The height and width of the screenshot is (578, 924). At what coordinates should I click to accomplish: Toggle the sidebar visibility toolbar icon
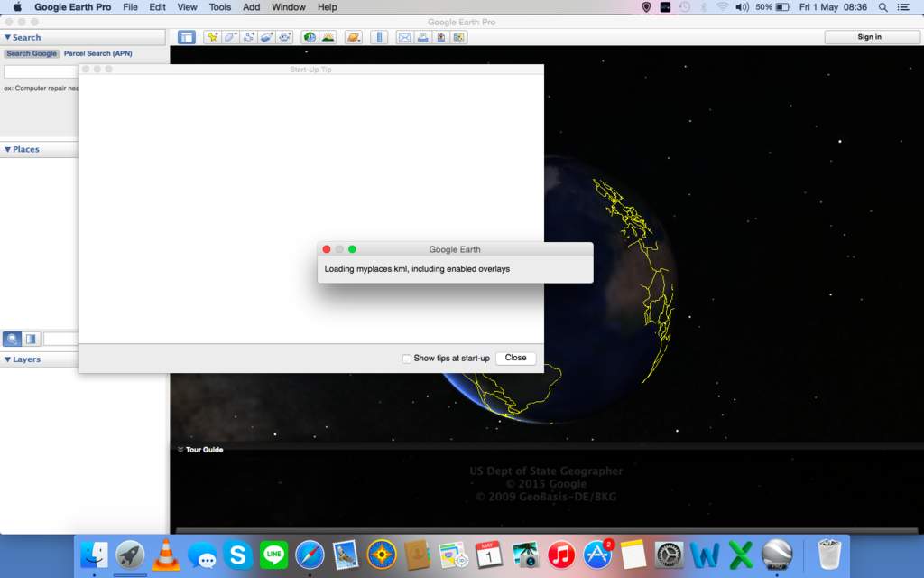(186, 37)
